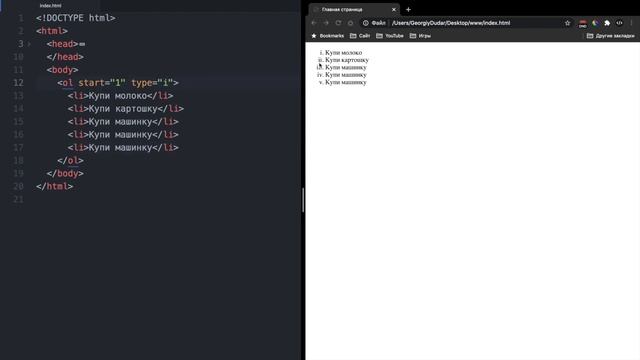640x360 pixels.
Task: Open the Игры bookmarks folder
Action: 420,36
